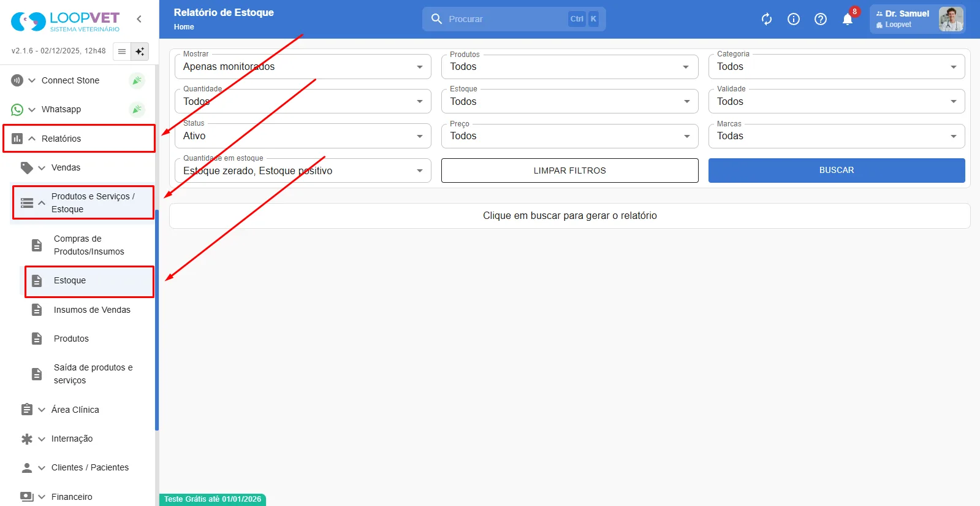This screenshot has width=980, height=506.
Task: Open the Produtos filter dropdown
Action: [569, 67]
